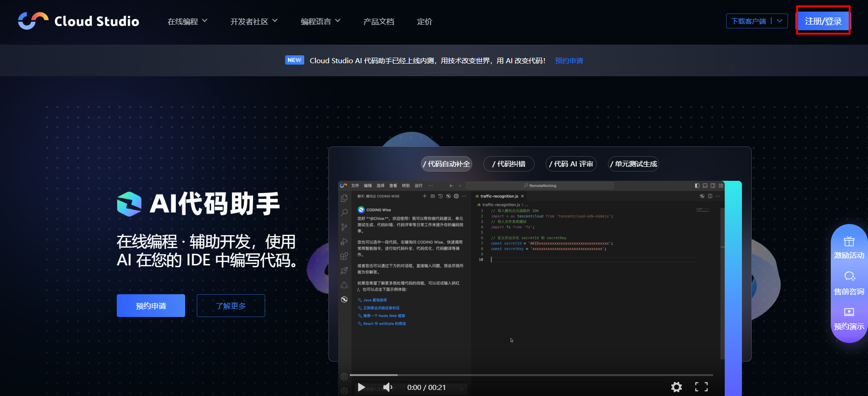Viewport: 868px width, 396px height.
Task: Open the 定价 page
Action: pyautogui.click(x=424, y=21)
